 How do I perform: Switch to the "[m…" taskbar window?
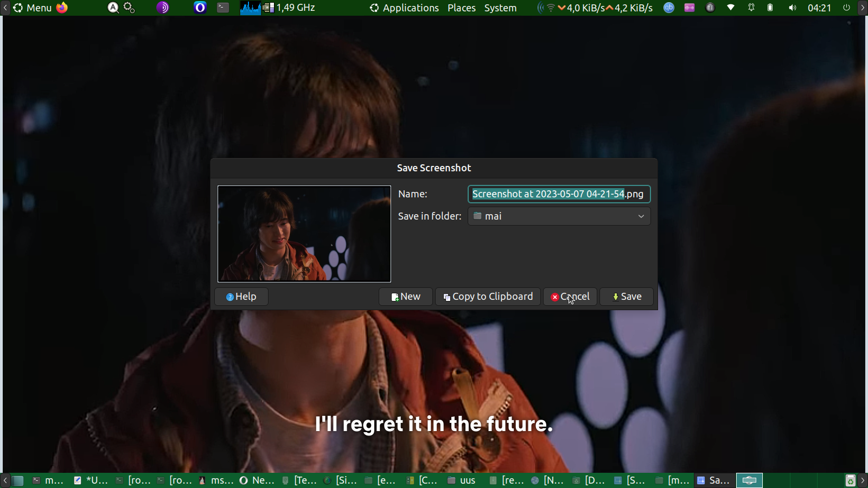coord(673,480)
